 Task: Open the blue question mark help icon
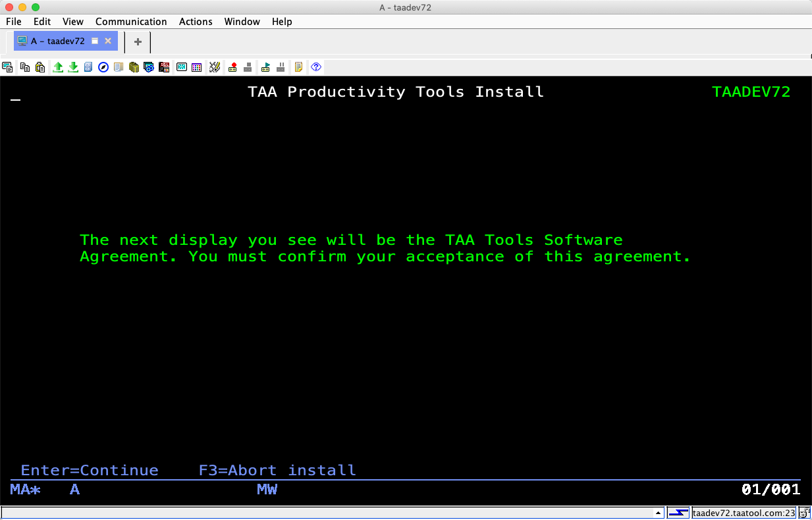[x=316, y=67]
